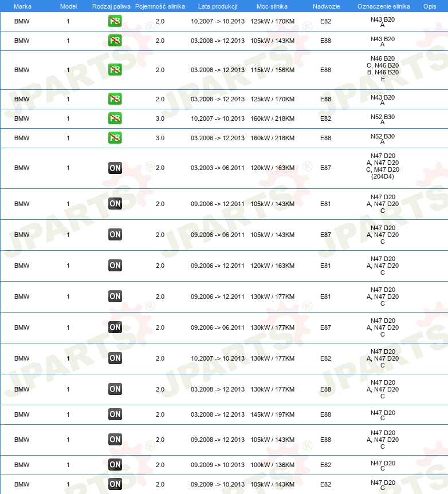Click the ON diesel icon in the E81 130kW/177KM row

tap(115, 296)
